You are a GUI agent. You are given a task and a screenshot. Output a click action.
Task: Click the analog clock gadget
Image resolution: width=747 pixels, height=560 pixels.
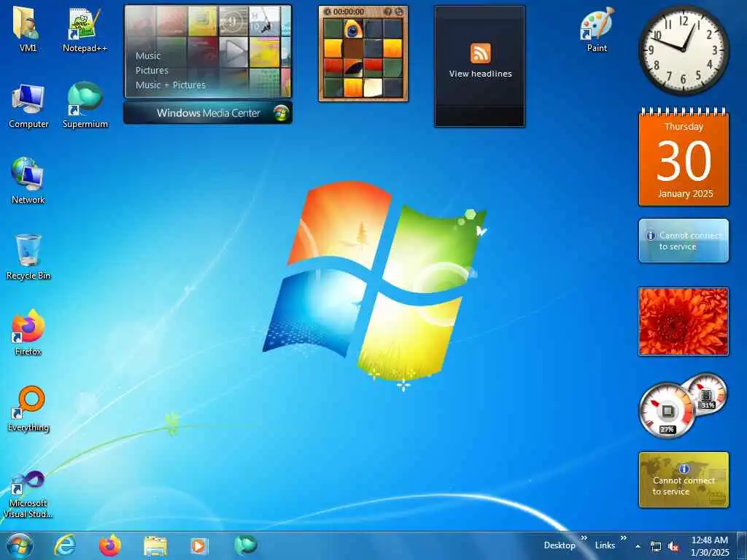click(684, 50)
